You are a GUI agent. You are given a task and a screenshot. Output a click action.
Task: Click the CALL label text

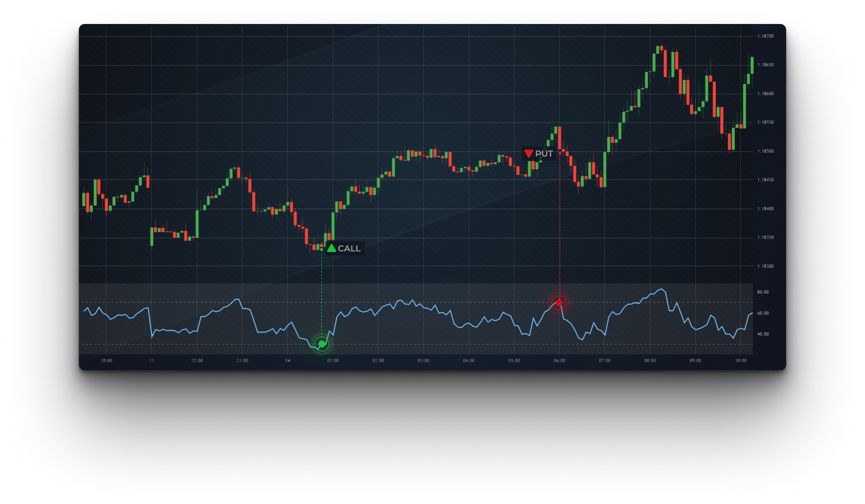tap(349, 249)
